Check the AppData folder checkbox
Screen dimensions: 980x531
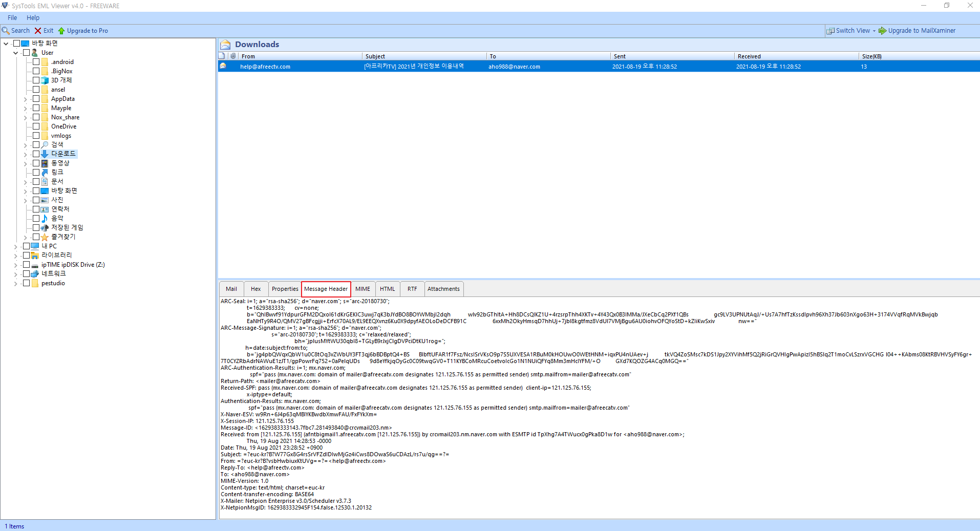coord(36,99)
